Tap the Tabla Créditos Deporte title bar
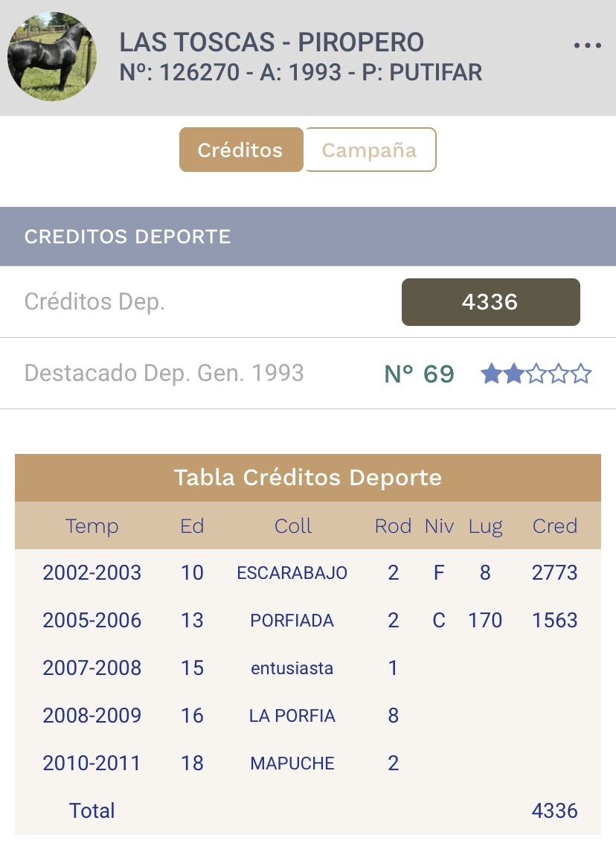 308,478
